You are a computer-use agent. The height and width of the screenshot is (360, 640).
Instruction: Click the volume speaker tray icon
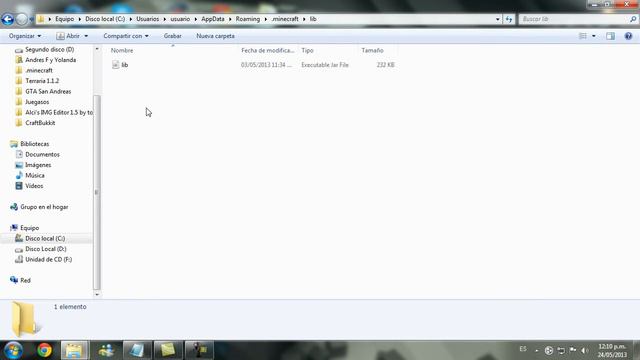585,350
